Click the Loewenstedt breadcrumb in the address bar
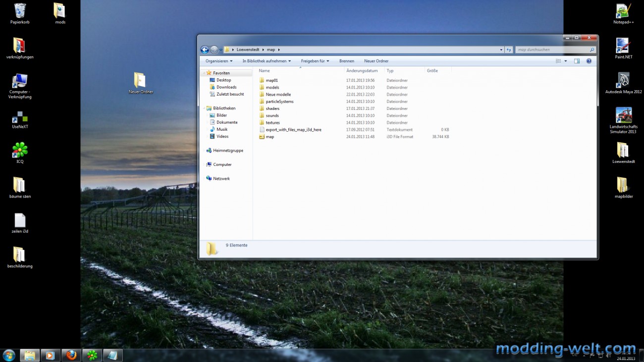The height and width of the screenshot is (362, 644). tap(248, 50)
